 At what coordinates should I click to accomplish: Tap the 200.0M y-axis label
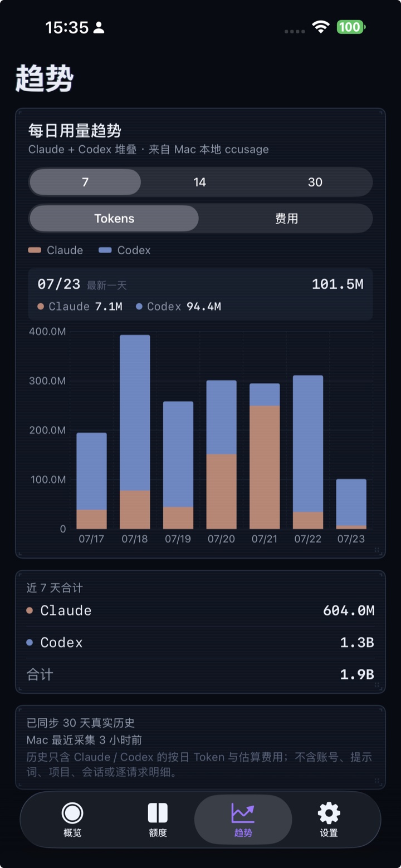pyautogui.click(x=47, y=430)
